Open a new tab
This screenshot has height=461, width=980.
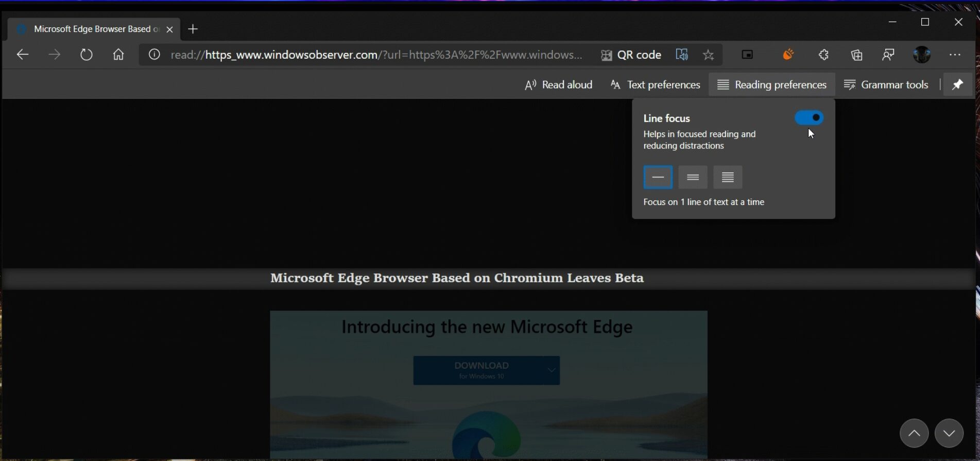193,29
